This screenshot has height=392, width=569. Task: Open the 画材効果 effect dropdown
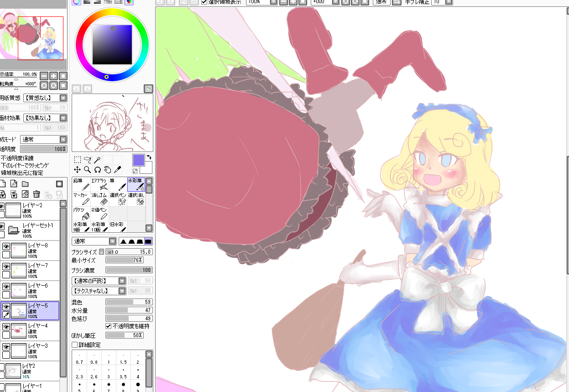pyautogui.click(x=44, y=118)
